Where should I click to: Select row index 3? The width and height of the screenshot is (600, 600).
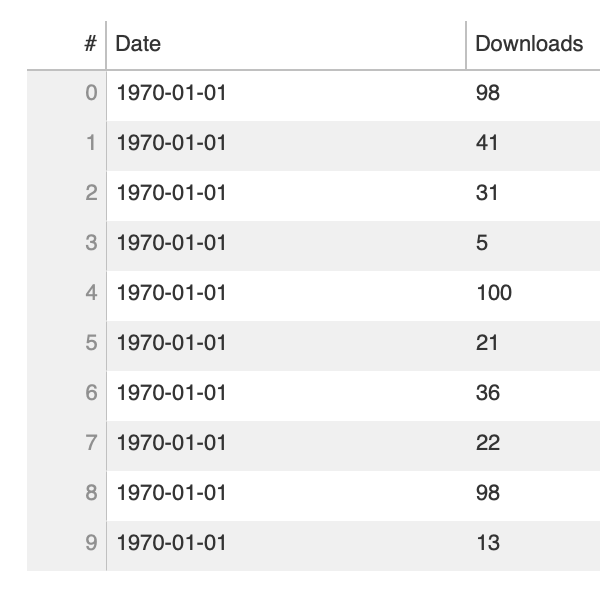tap(91, 243)
